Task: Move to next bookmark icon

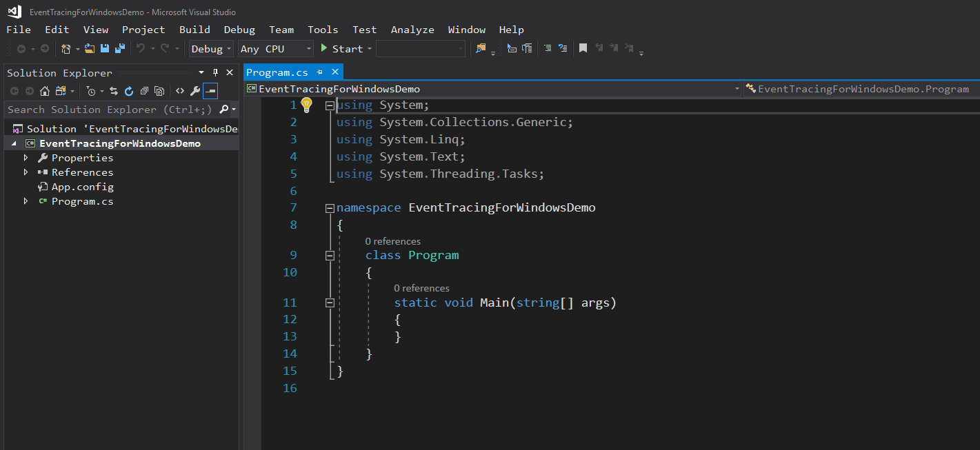Action: (x=614, y=49)
